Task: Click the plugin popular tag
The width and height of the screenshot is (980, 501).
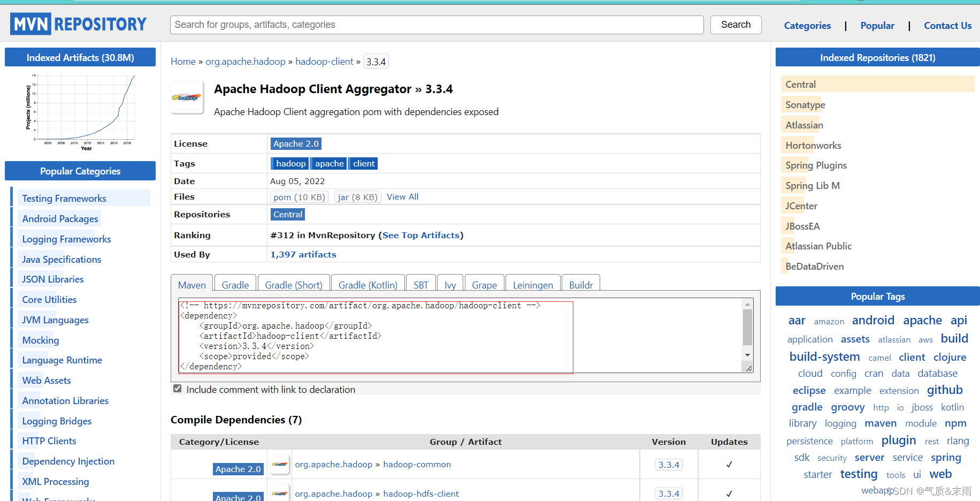Action: 899,441
